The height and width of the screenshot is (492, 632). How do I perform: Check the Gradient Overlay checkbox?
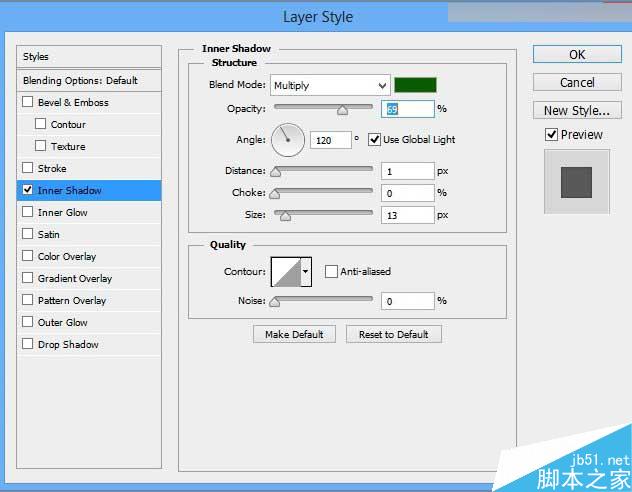tap(27, 278)
